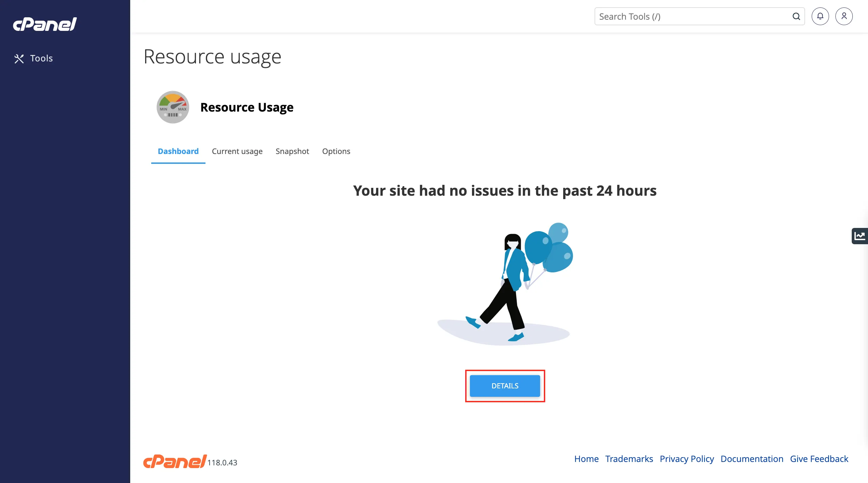The image size is (868, 483).
Task: Open the user account icon
Action: (x=844, y=16)
